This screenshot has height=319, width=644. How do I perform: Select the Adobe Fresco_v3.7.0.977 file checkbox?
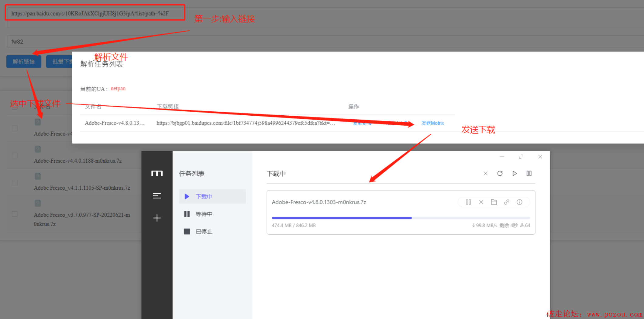point(15,214)
